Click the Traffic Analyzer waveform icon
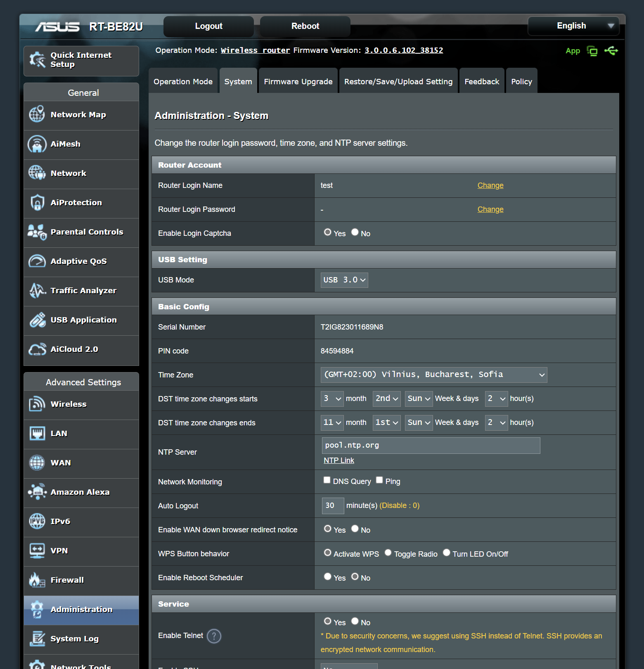 (37, 290)
